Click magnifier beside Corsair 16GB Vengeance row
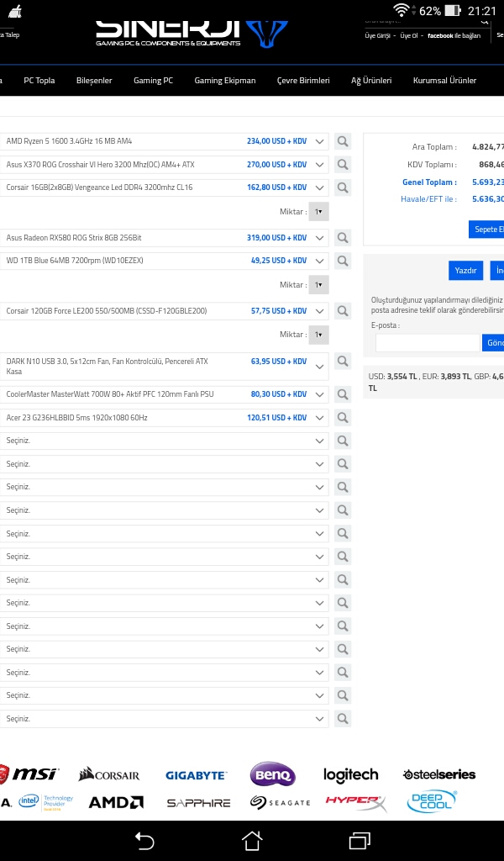The height and width of the screenshot is (861, 504). [x=343, y=188]
